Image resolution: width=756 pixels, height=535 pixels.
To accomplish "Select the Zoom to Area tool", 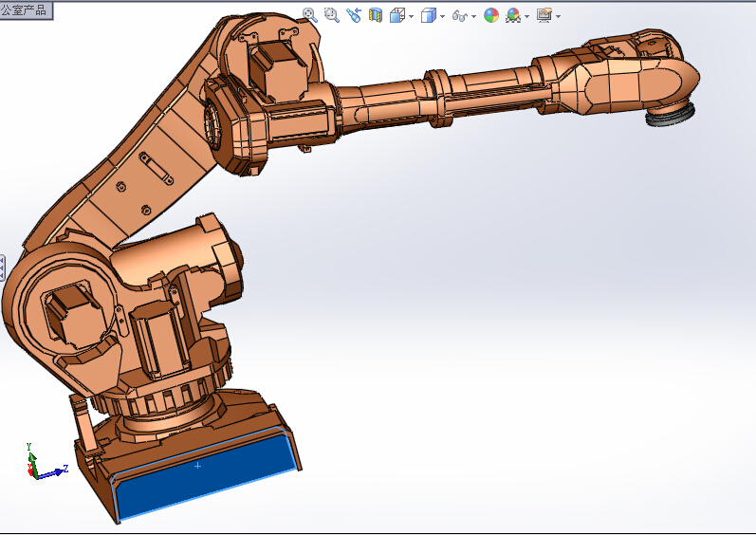I will point(331,15).
